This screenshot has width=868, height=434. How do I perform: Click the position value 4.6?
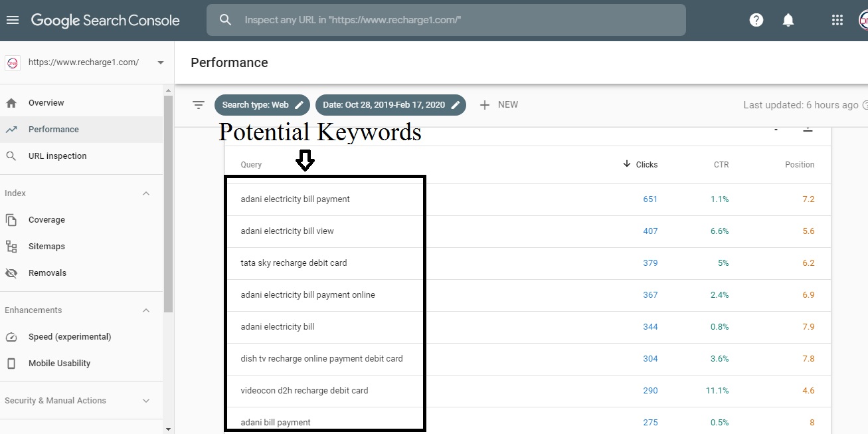(808, 391)
